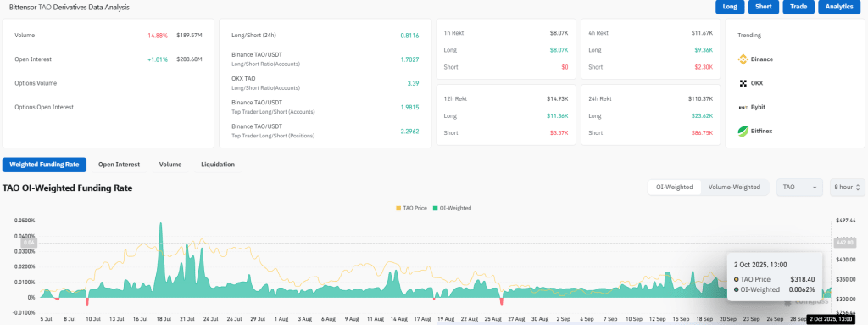This screenshot has height=325, width=868.
Task: Switch to the Open Interest tab
Action: point(119,165)
